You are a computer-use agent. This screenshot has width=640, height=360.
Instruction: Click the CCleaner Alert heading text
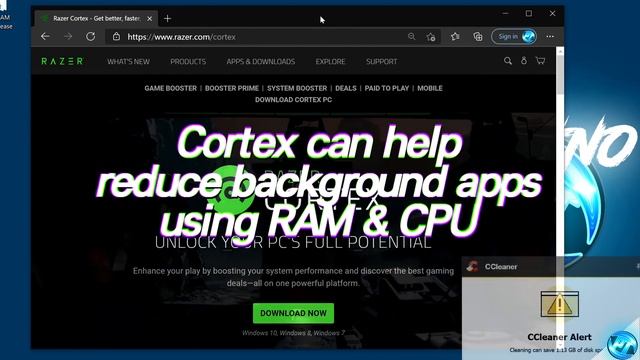click(x=559, y=337)
